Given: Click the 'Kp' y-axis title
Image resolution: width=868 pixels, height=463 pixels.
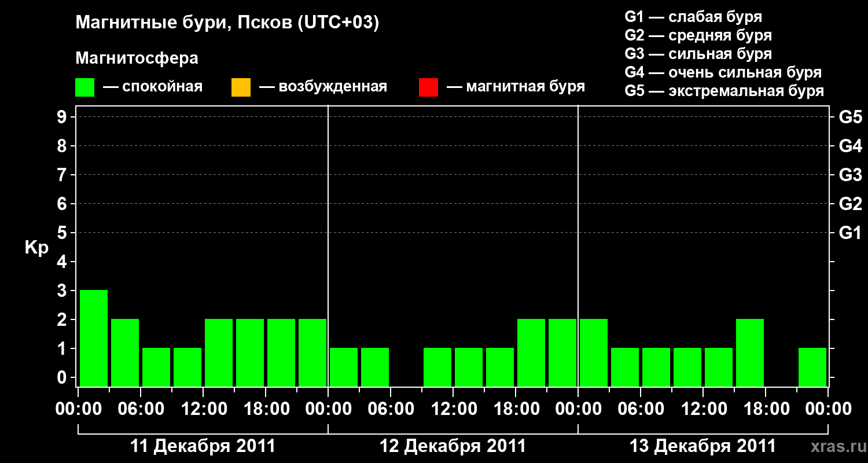Looking at the screenshot, I should click(x=36, y=248).
